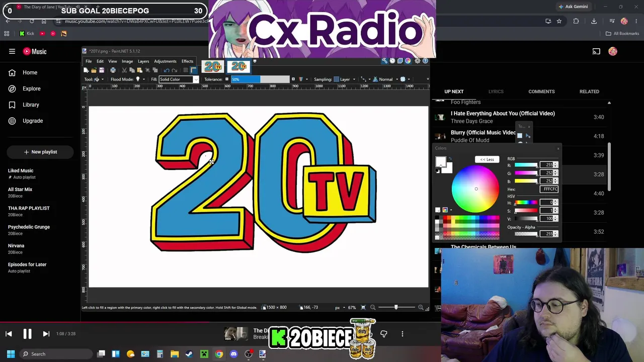The image size is (644, 362).
Task: Click the New playlist button
Action: [x=40, y=152]
